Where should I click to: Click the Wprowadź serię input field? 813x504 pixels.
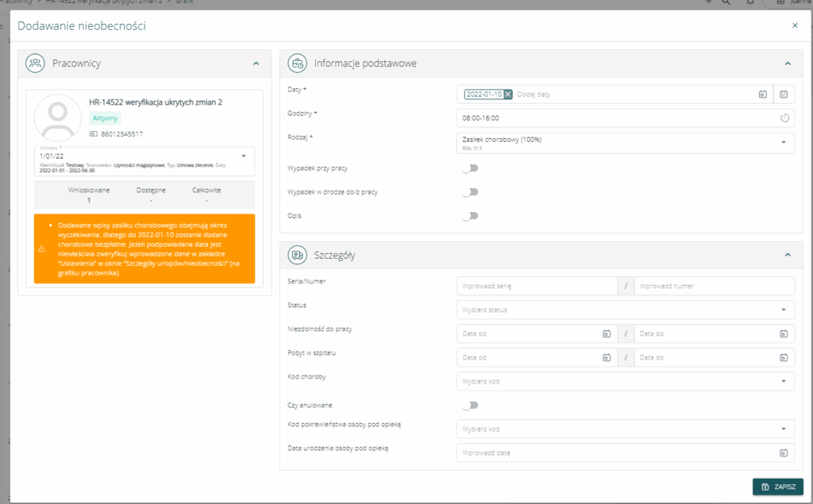537,286
